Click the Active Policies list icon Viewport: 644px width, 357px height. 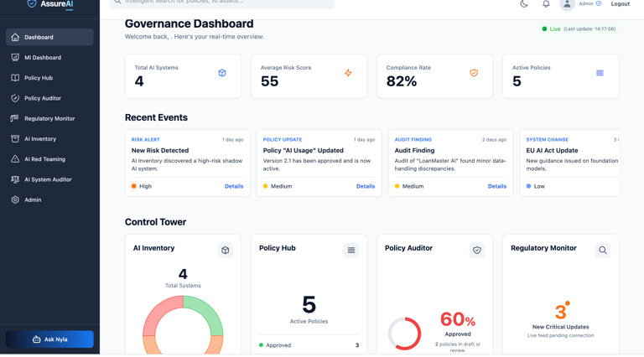click(x=600, y=73)
